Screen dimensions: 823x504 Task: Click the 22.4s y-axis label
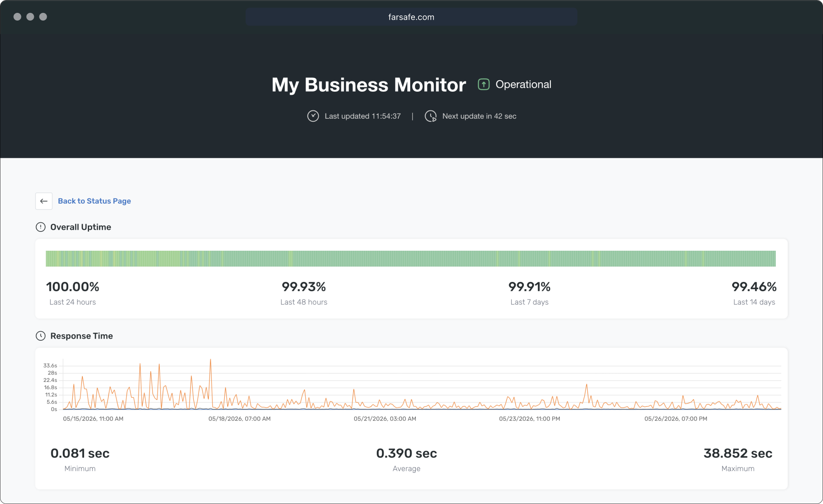tap(50, 380)
